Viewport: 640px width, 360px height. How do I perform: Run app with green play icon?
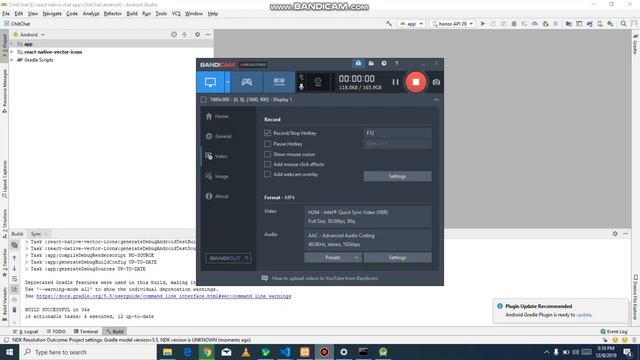coord(483,24)
